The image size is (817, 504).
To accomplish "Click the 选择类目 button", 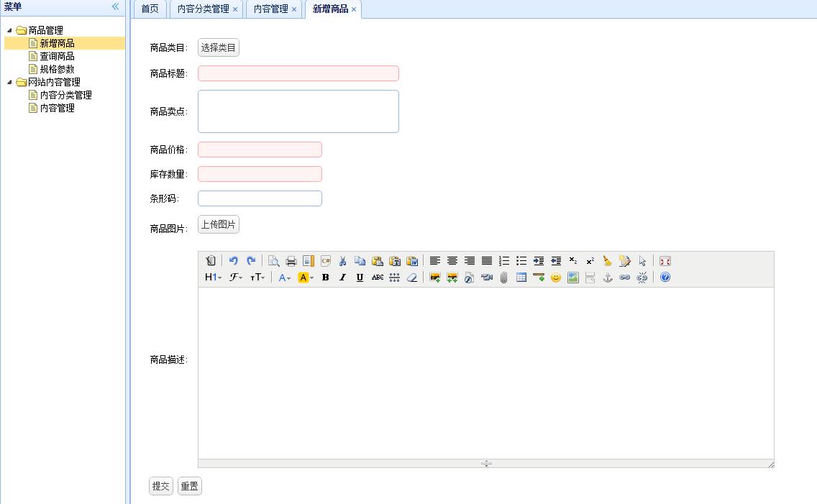I will click(x=218, y=48).
